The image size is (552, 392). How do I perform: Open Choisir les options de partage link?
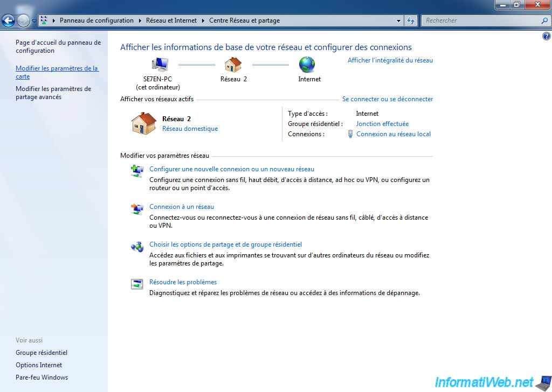[226, 244]
